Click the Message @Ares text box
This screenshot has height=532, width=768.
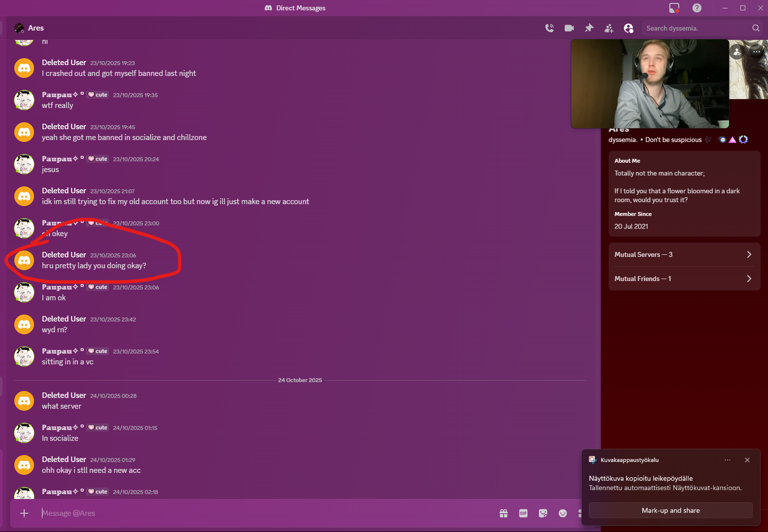tap(266, 513)
